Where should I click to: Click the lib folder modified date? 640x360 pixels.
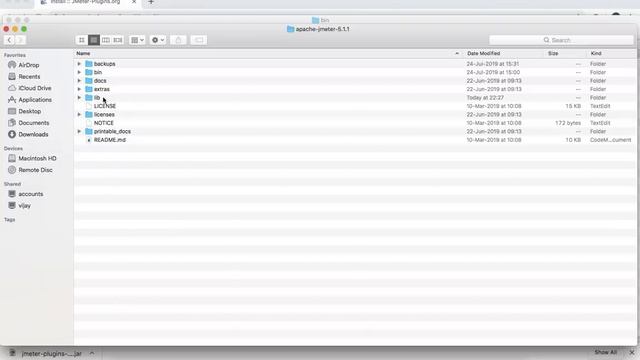[x=485, y=98]
